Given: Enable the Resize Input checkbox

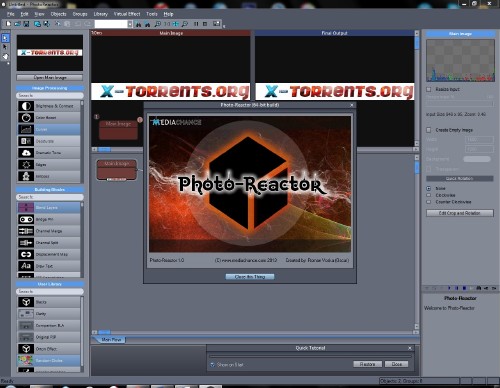Looking at the screenshot, I should point(429,89).
